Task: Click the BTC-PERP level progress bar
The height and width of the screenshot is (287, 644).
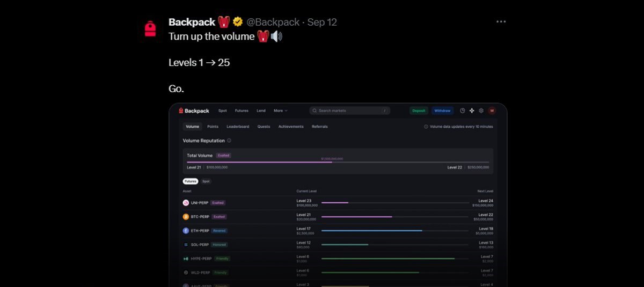Action: point(395,217)
